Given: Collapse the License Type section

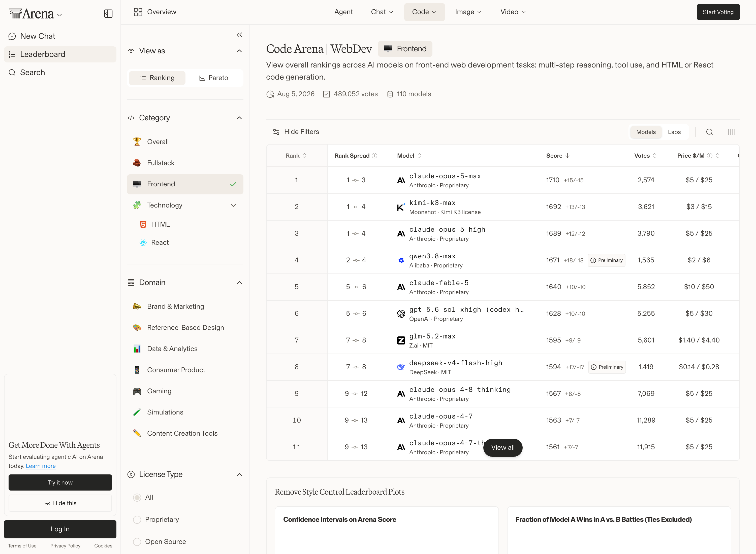Looking at the screenshot, I should [239, 474].
